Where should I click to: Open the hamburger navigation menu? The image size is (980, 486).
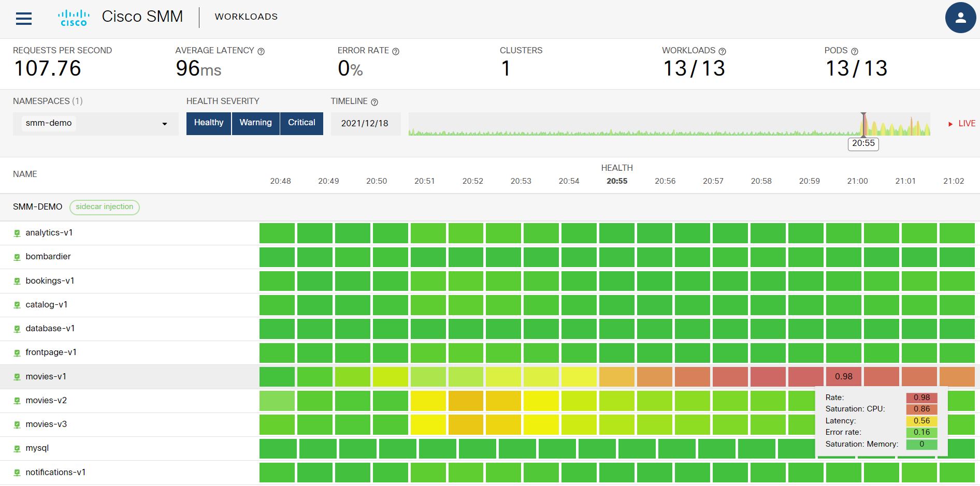click(x=24, y=19)
